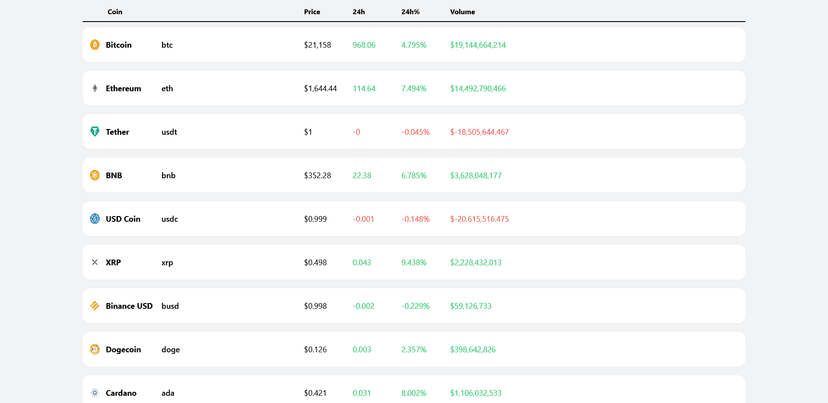Click the Dogecoin icon
The height and width of the screenshot is (403, 828).
point(95,349)
